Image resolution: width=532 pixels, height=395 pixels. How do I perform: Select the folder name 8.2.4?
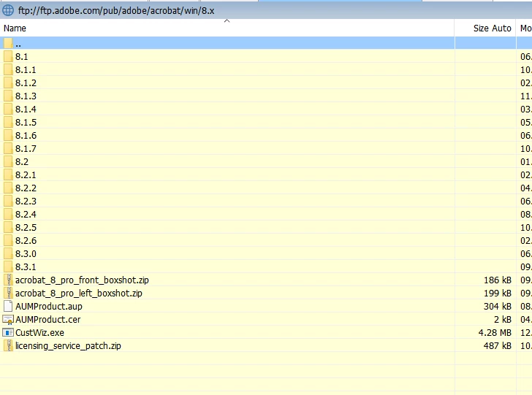click(26, 215)
